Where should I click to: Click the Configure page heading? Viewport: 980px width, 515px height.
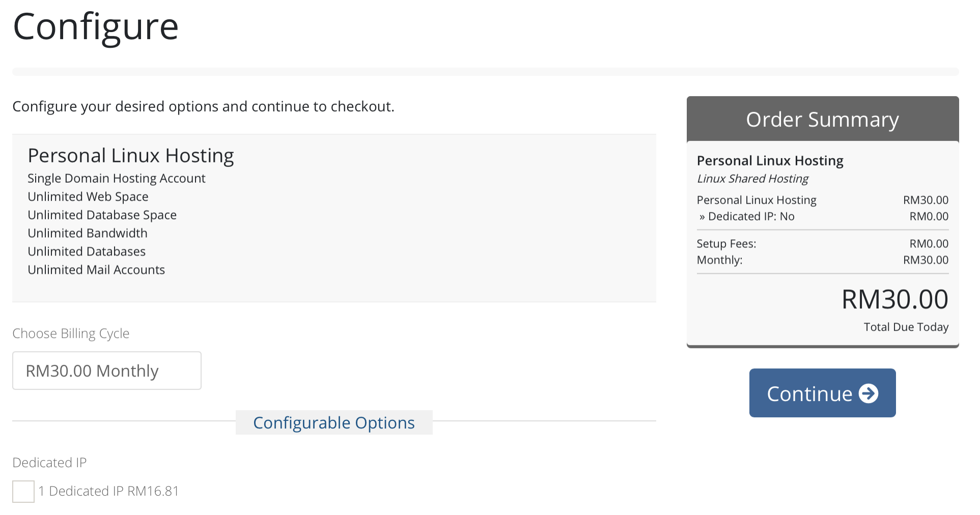point(96,27)
